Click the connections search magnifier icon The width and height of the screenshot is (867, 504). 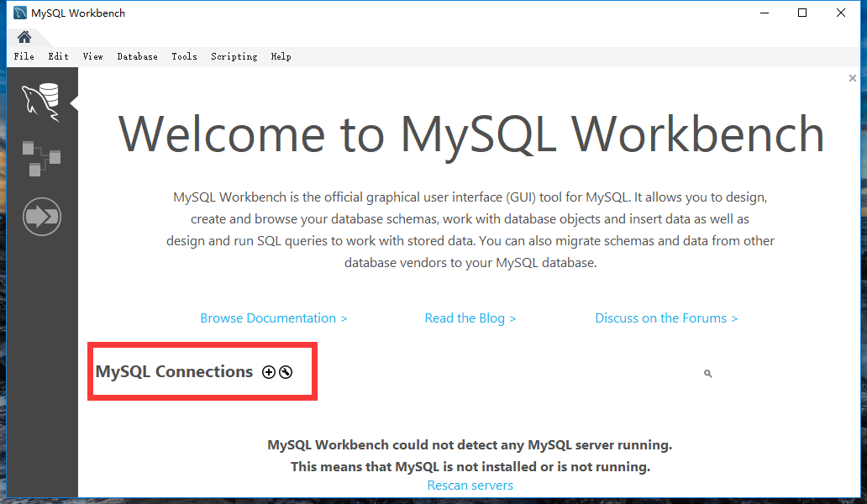pos(707,374)
